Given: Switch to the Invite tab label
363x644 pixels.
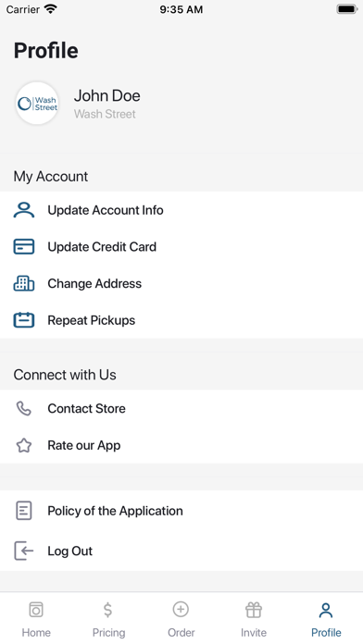Looking at the screenshot, I should 254,633.
